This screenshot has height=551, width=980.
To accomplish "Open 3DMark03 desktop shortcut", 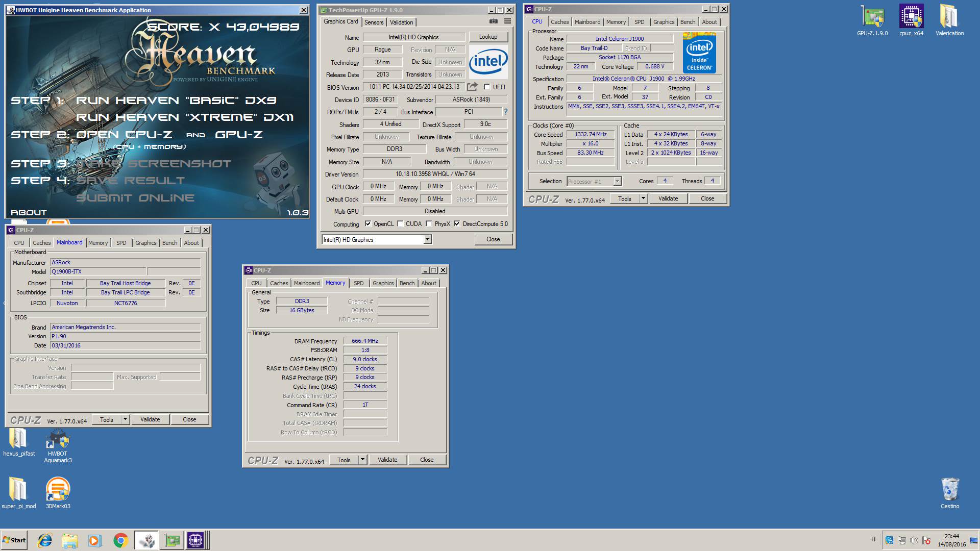I will point(58,493).
